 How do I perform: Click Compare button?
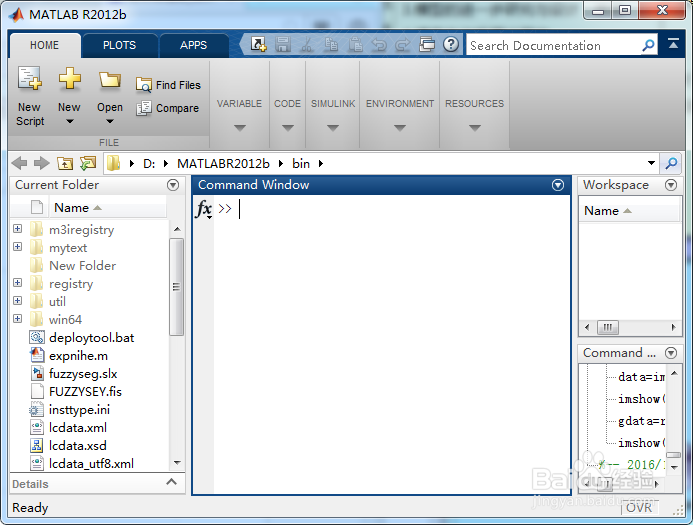[168, 108]
